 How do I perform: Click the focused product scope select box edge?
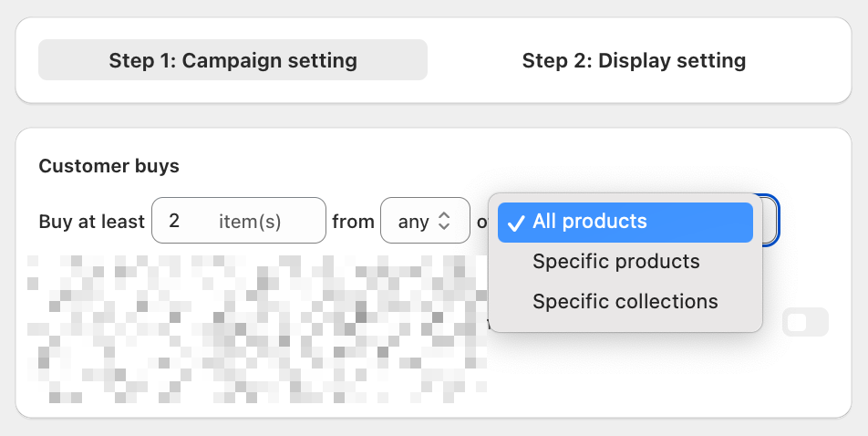[x=770, y=221]
